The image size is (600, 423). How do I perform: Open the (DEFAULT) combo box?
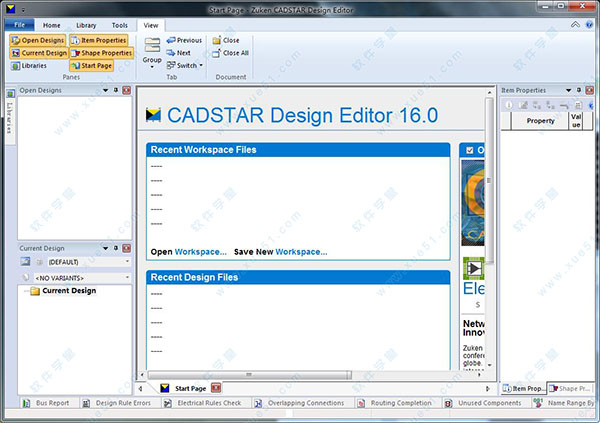tap(88, 262)
